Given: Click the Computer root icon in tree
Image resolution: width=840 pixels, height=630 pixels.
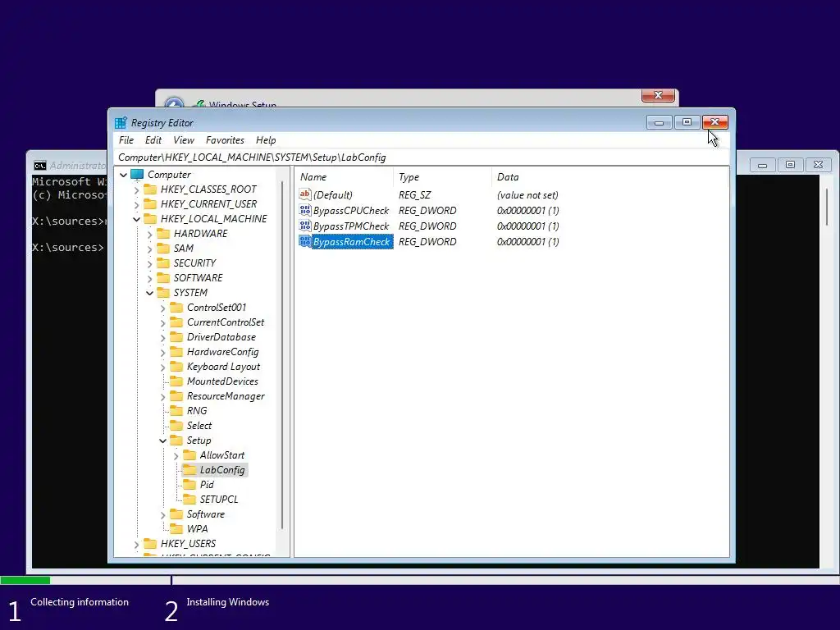Looking at the screenshot, I should [137, 175].
